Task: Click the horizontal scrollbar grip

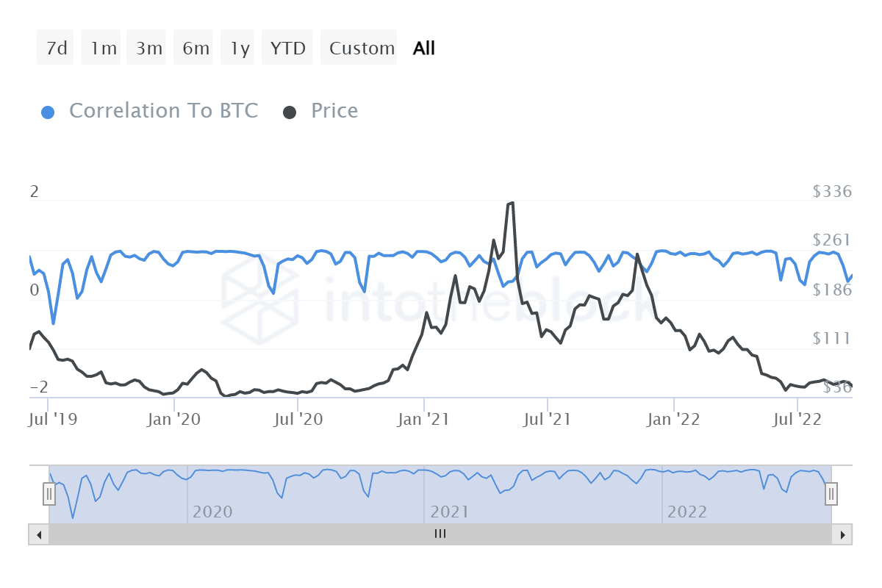Action: pos(440,534)
